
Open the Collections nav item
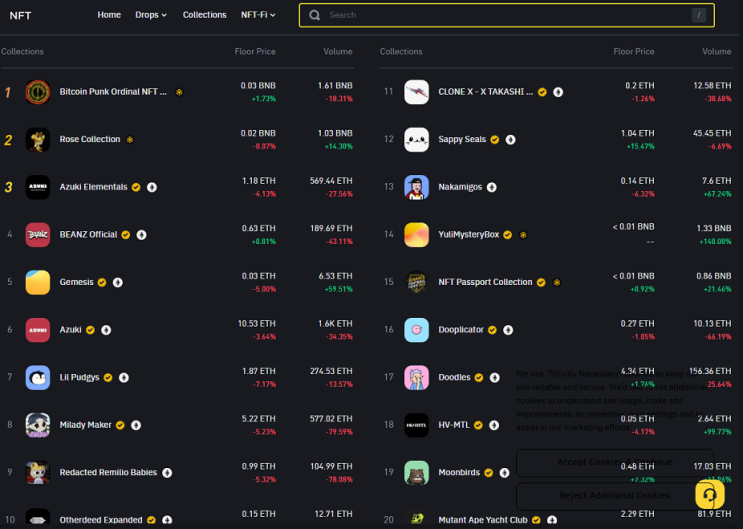(205, 15)
